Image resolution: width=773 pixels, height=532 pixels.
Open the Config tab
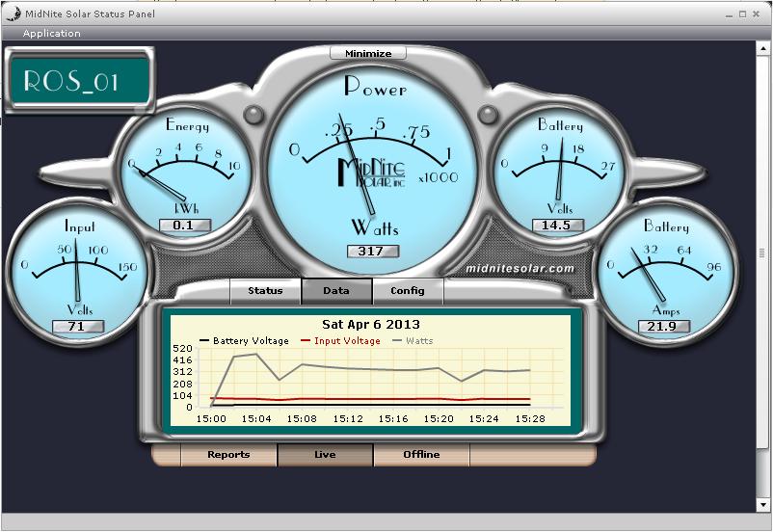[407, 291]
